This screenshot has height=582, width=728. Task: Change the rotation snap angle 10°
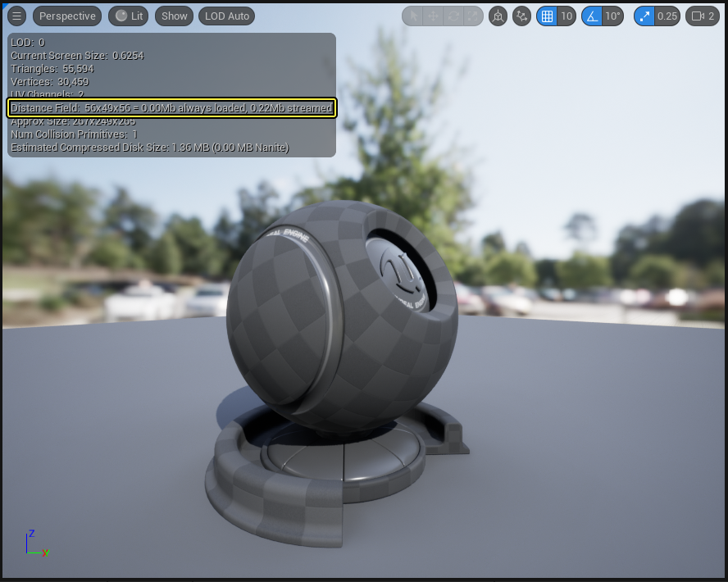[x=614, y=16]
